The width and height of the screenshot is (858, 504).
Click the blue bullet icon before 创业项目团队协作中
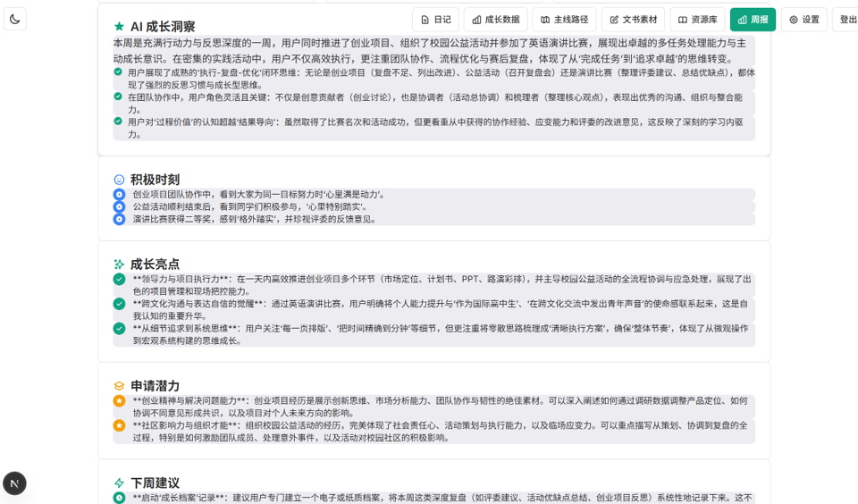click(x=119, y=194)
